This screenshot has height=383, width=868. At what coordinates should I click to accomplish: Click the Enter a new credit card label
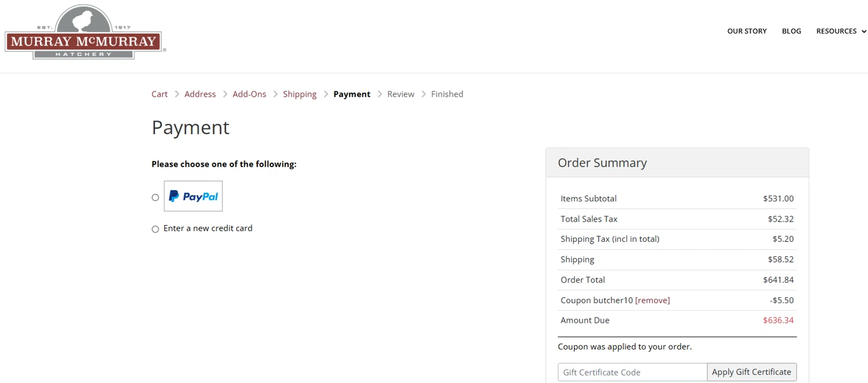pyautogui.click(x=208, y=228)
